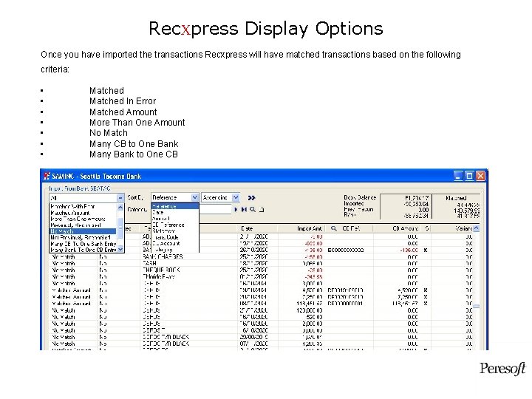Click the filter list's scroll-up arrow
This screenshot has width=532, height=399.
point(120,207)
